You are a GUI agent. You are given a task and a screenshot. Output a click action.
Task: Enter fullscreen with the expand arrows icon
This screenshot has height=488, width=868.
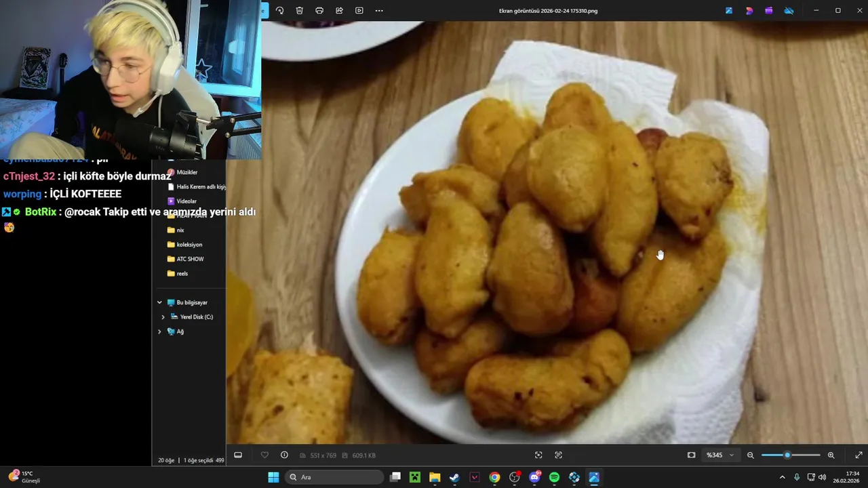click(859, 455)
